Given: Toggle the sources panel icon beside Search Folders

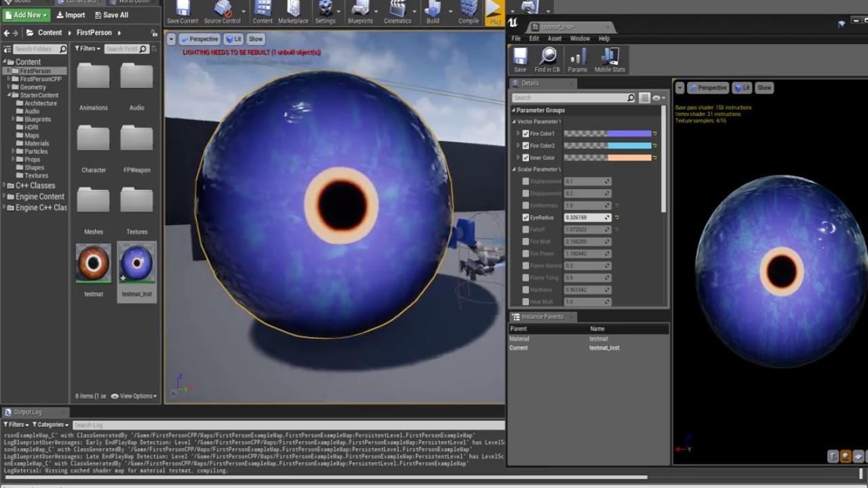Looking at the screenshot, I should tap(7, 49).
